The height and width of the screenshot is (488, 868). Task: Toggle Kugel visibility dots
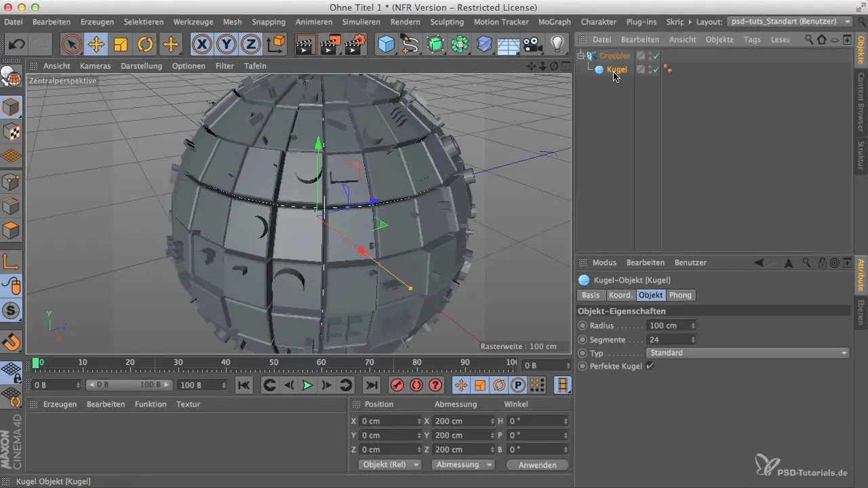(x=650, y=69)
